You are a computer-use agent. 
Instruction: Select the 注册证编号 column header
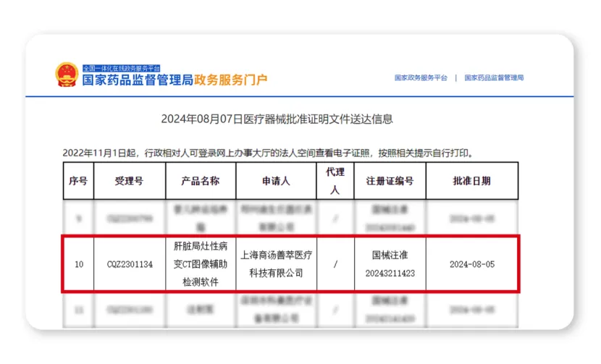[x=390, y=181]
